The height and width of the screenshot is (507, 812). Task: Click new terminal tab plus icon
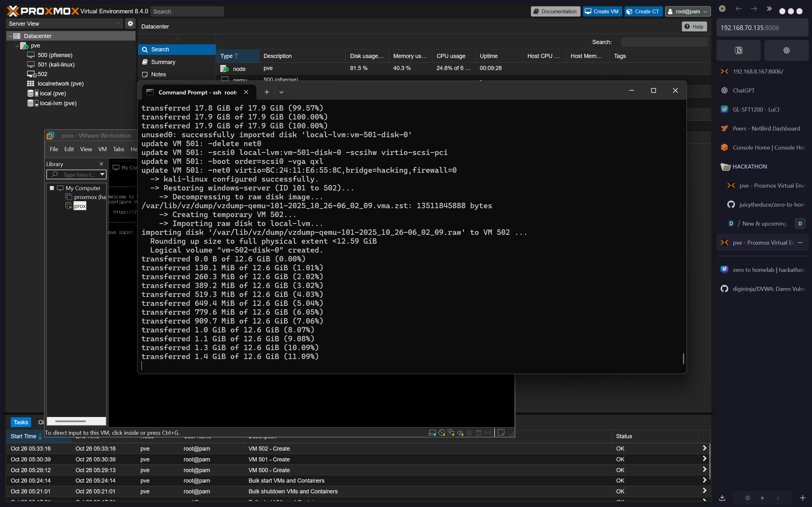pyautogui.click(x=266, y=92)
